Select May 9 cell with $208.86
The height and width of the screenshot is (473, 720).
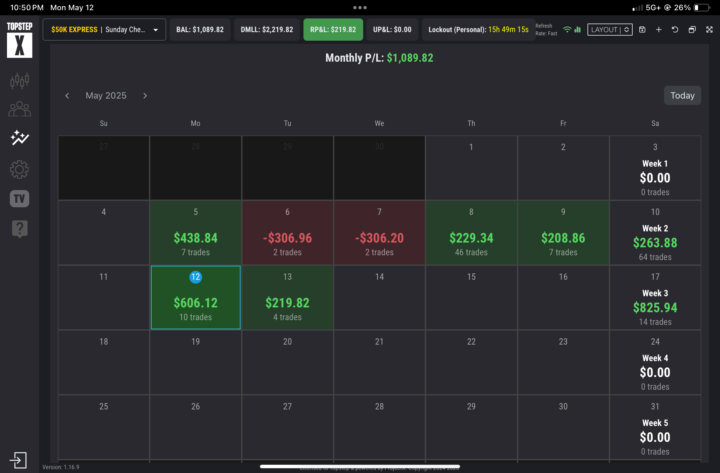[x=563, y=232]
